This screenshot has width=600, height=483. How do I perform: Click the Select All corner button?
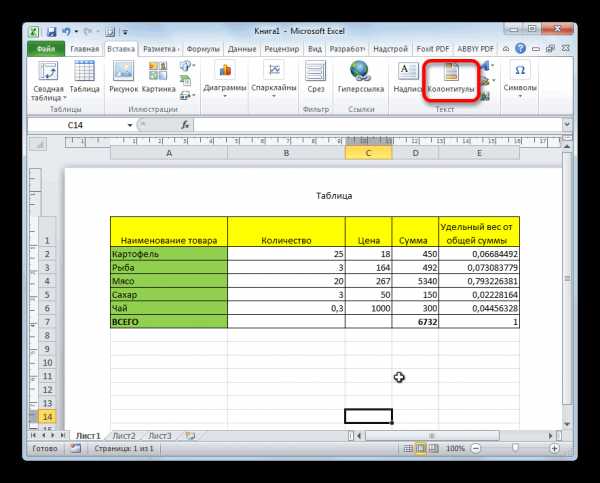click(x=38, y=145)
